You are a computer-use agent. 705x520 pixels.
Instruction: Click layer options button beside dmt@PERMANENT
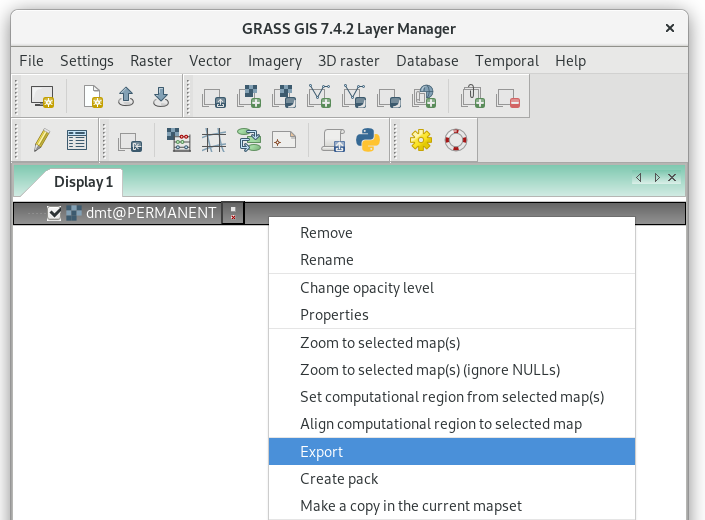click(x=233, y=213)
